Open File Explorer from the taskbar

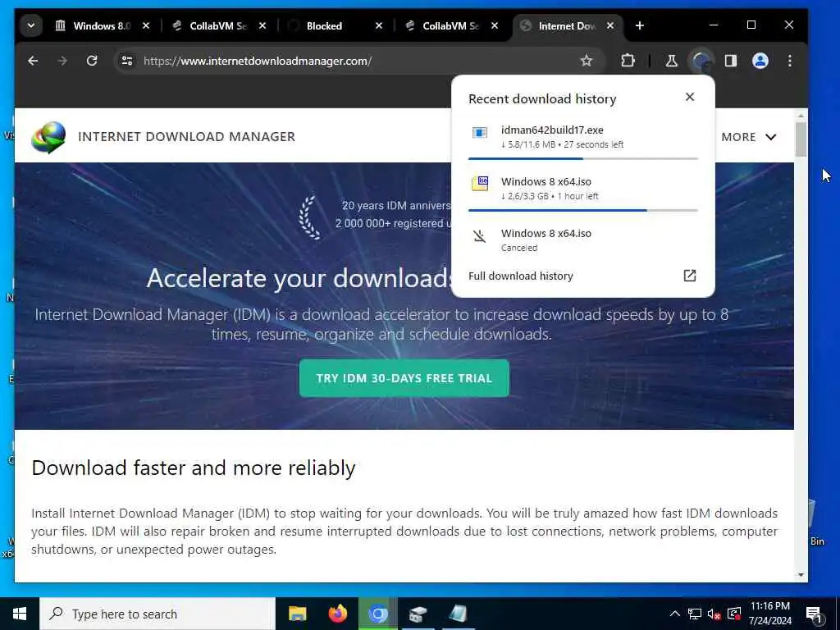(x=297, y=614)
